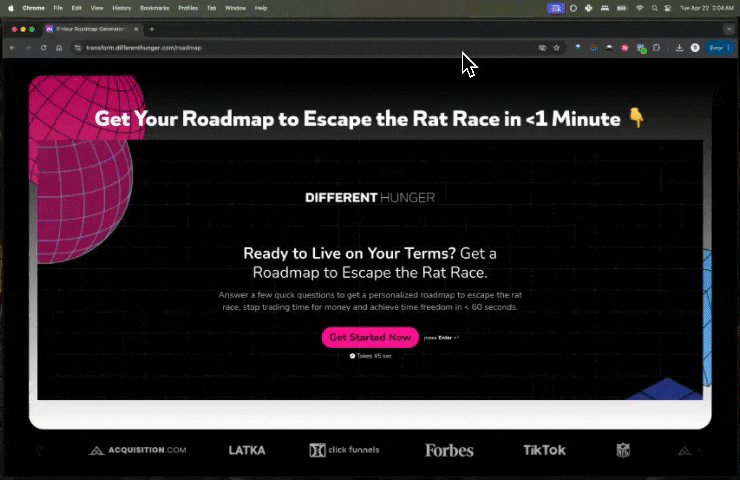The image size is (740, 480).
Task: Click the NFL shield logo
Action: click(623, 450)
